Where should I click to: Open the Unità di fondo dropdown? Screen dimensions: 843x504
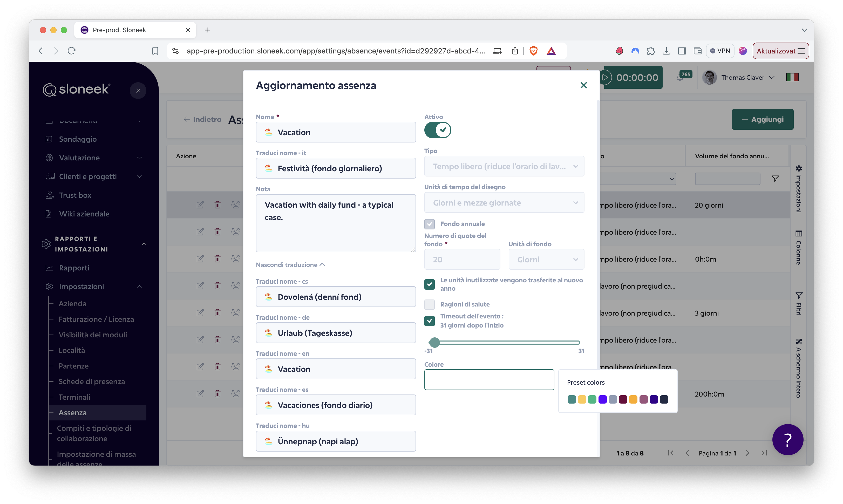(x=546, y=260)
